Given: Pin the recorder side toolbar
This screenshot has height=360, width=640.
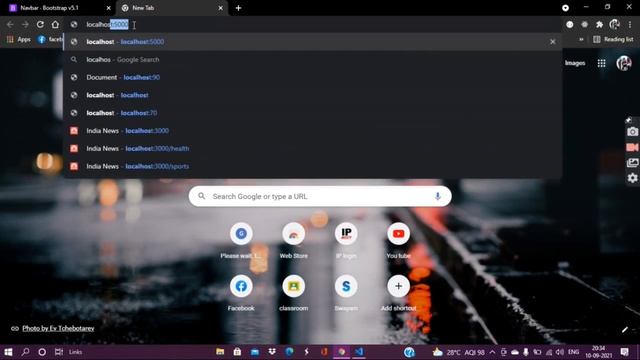Looking at the screenshot, I should click(x=629, y=120).
